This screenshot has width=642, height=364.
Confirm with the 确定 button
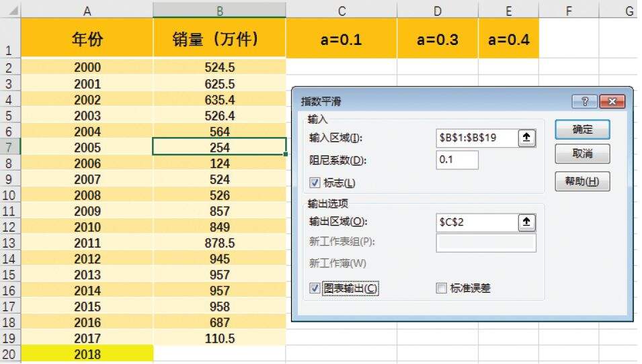point(582,130)
